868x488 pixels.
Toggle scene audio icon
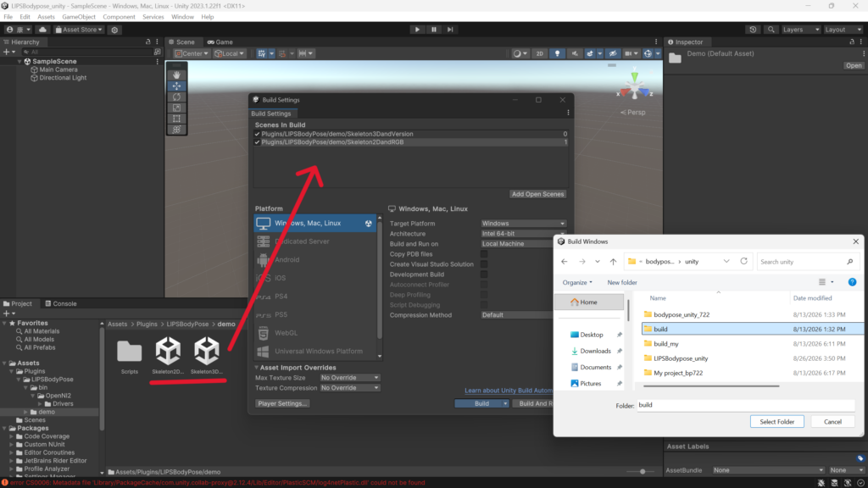click(575, 53)
